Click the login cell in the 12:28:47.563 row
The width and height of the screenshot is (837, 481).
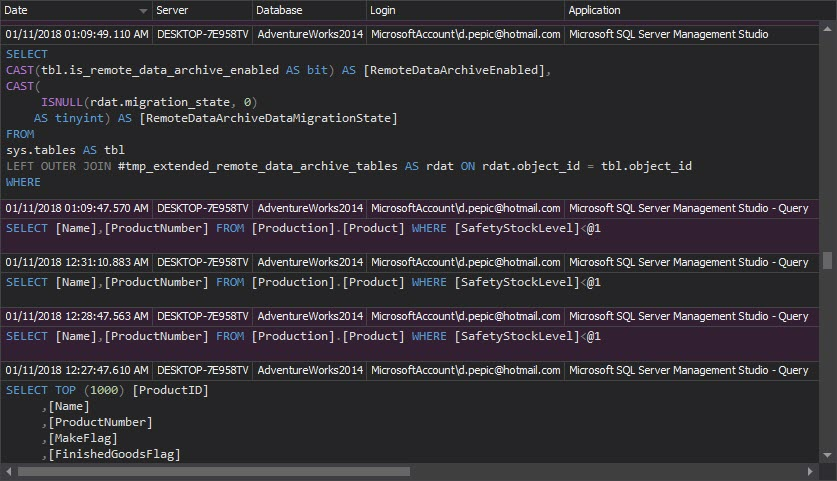[465, 316]
